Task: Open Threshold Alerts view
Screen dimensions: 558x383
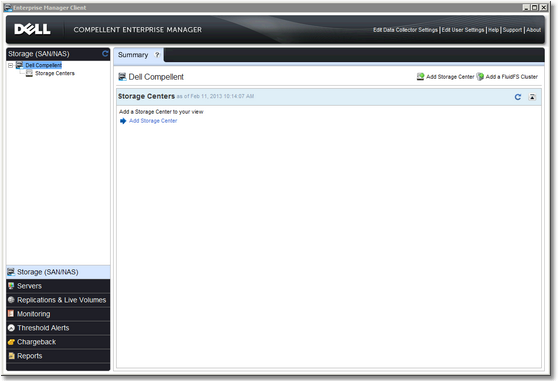Action: coord(58,328)
